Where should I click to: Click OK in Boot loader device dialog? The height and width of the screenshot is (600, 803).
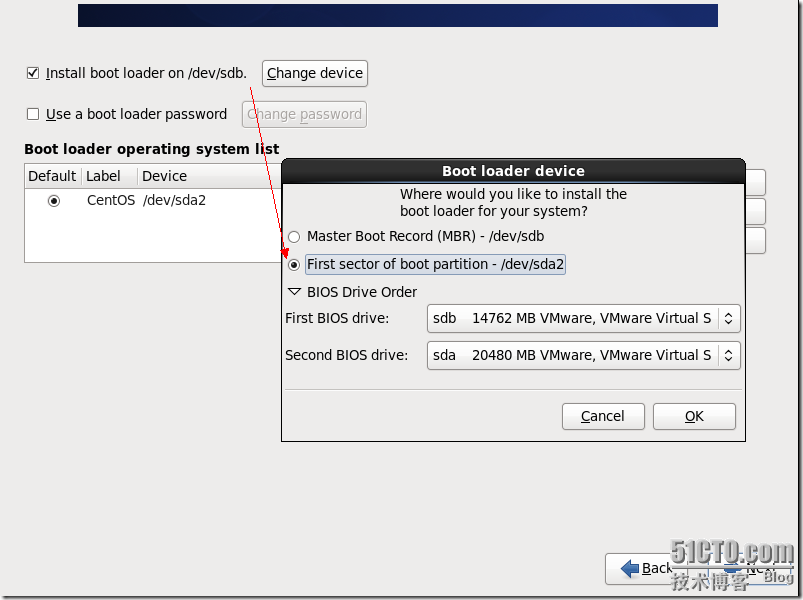pos(694,416)
